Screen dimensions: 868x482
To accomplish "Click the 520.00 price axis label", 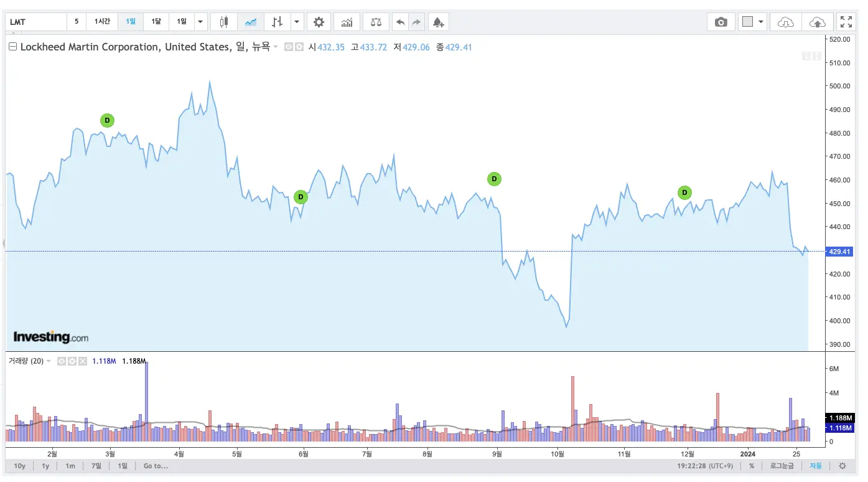I will [x=841, y=39].
